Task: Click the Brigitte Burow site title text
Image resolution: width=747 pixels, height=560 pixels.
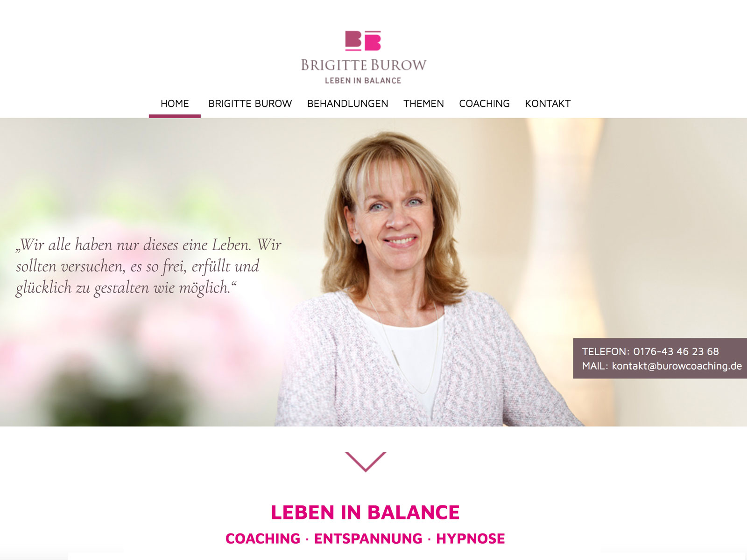Action: [x=363, y=65]
